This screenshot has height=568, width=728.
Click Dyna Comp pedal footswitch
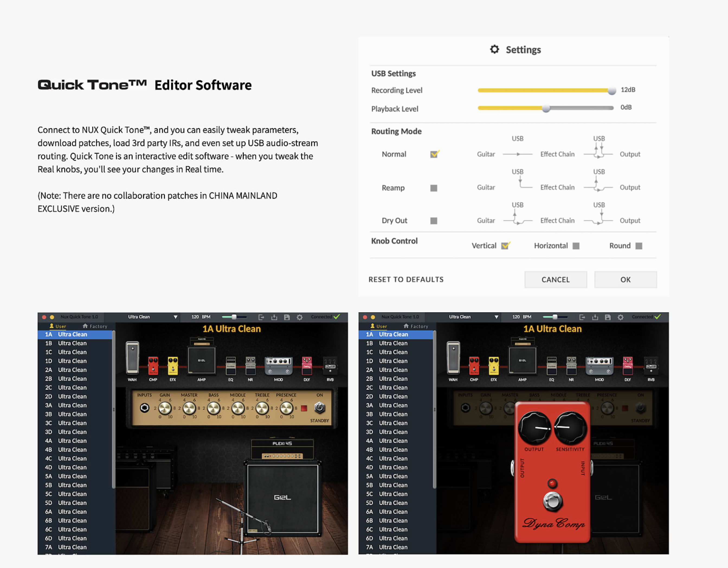tap(552, 501)
